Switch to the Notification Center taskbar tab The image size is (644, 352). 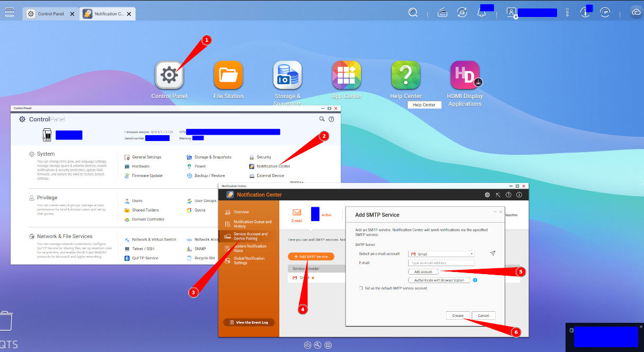[x=108, y=14]
